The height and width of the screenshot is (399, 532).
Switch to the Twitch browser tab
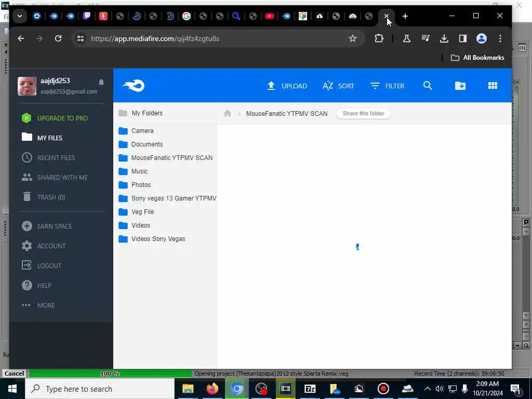(87, 16)
